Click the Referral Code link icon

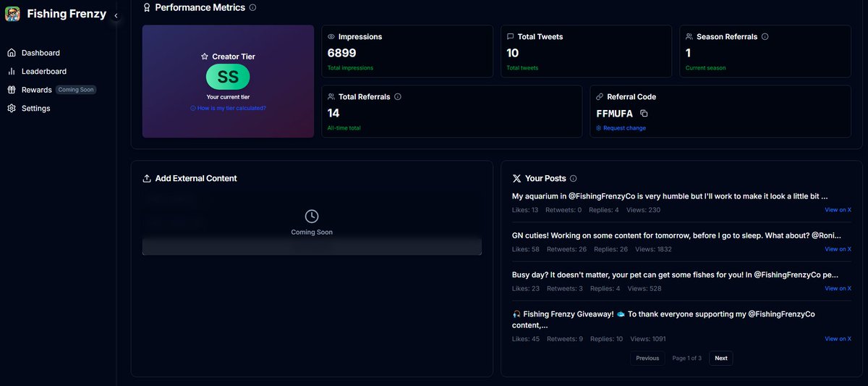(x=600, y=96)
